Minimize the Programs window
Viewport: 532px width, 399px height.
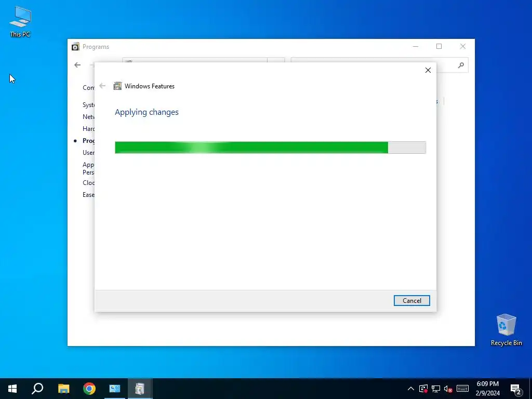(415, 46)
